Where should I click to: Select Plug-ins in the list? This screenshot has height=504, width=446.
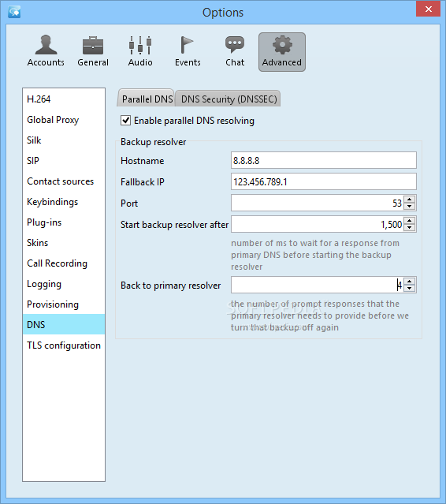pos(64,222)
